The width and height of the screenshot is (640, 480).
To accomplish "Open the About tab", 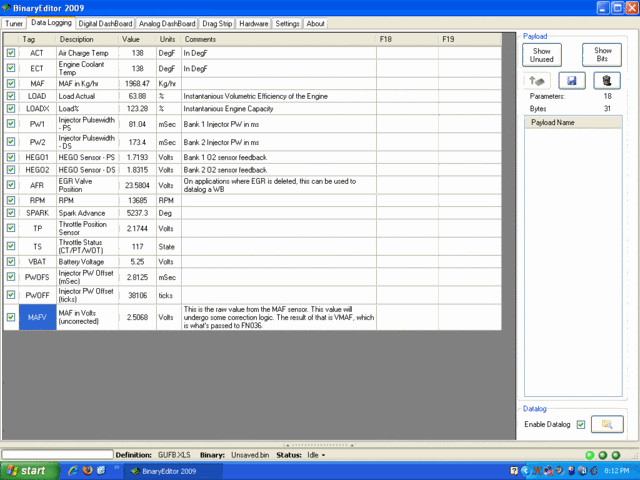I will coord(316,24).
